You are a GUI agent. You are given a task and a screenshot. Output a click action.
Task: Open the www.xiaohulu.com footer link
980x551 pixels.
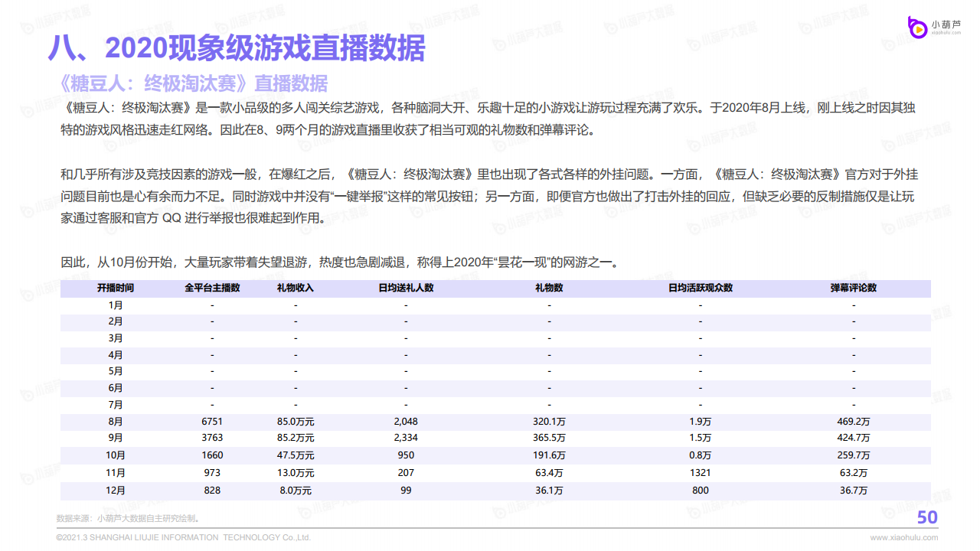coord(903,538)
